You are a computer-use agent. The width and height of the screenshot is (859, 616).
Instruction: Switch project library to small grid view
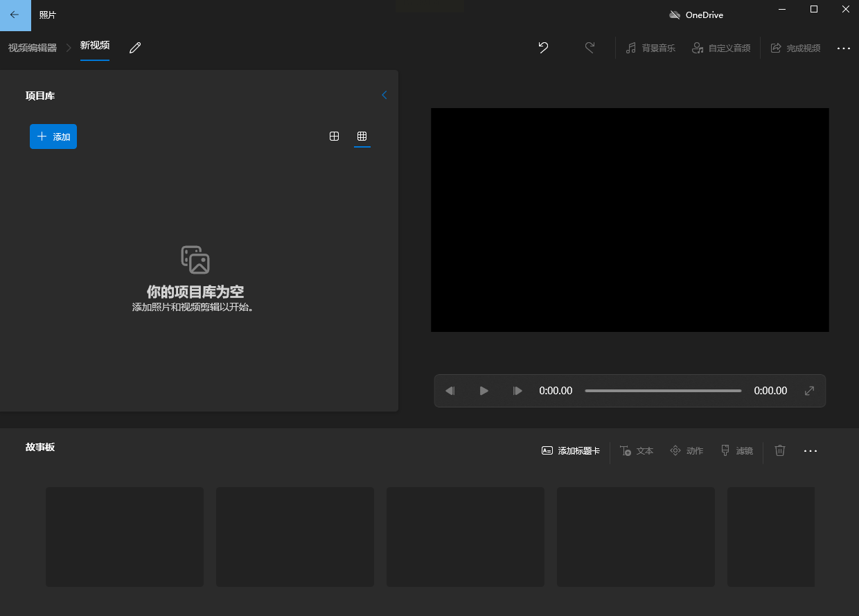(362, 137)
